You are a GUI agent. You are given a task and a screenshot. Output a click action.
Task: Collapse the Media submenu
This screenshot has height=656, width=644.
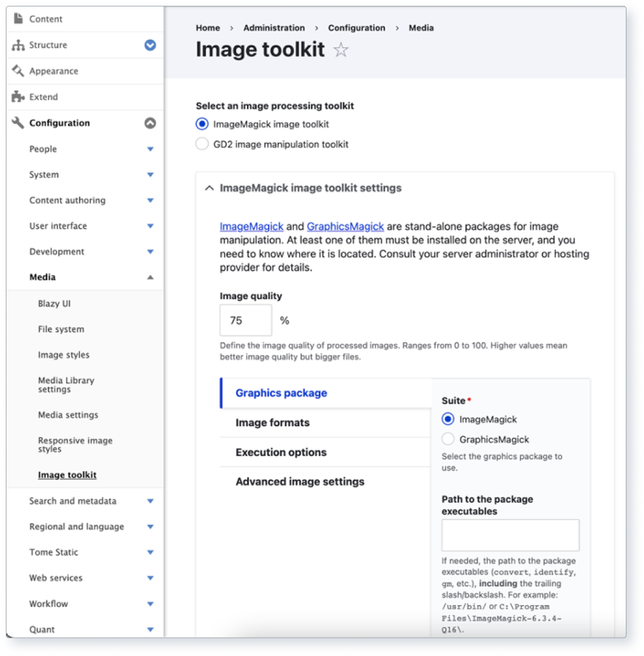click(151, 277)
